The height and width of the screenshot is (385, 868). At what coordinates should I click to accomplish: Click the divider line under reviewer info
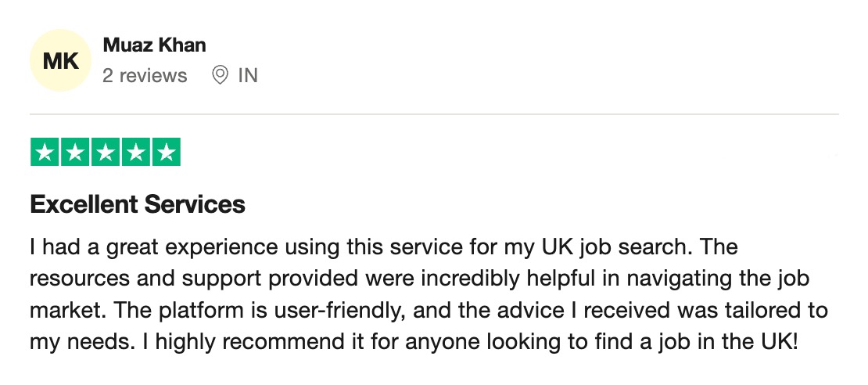tap(434, 114)
